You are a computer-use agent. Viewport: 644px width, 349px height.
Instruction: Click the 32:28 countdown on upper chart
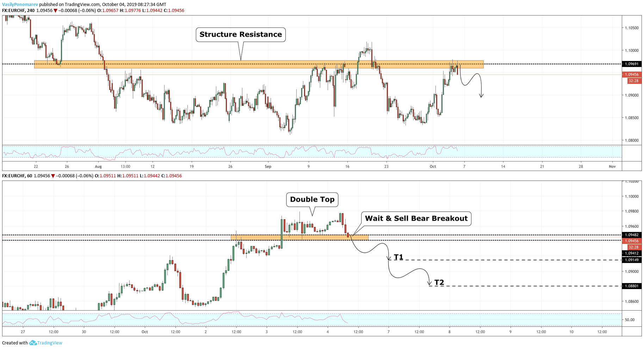click(x=633, y=81)
